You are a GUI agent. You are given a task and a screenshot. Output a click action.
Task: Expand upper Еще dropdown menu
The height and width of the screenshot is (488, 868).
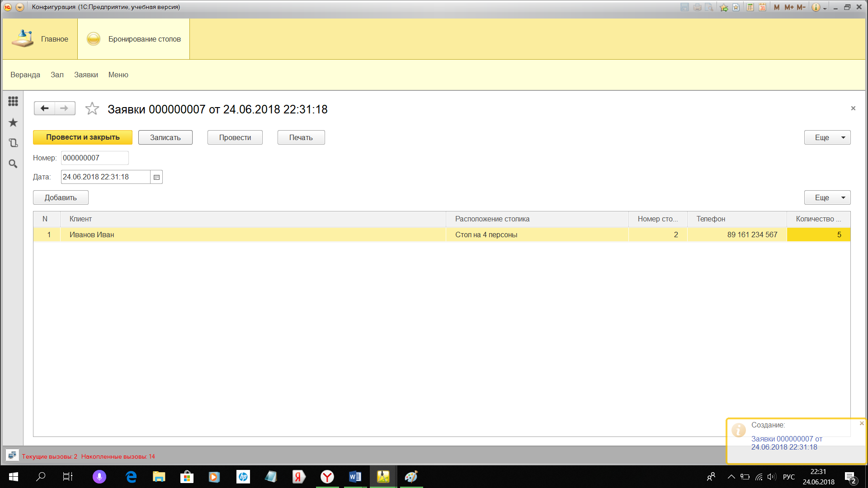pyautogui.click(x=827, y=137)
